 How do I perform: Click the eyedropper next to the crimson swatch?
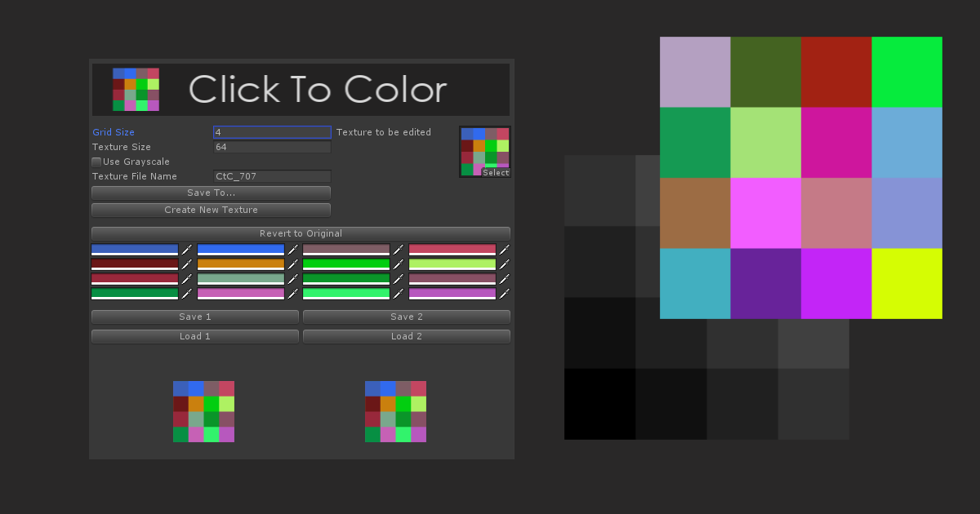click(505, 249)
